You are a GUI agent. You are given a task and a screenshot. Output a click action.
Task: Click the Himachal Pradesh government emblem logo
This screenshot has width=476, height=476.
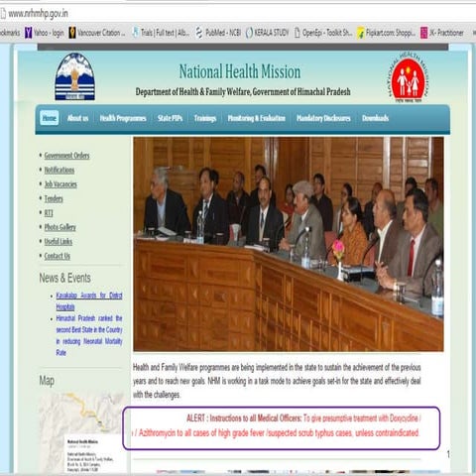tap(75, 76)
